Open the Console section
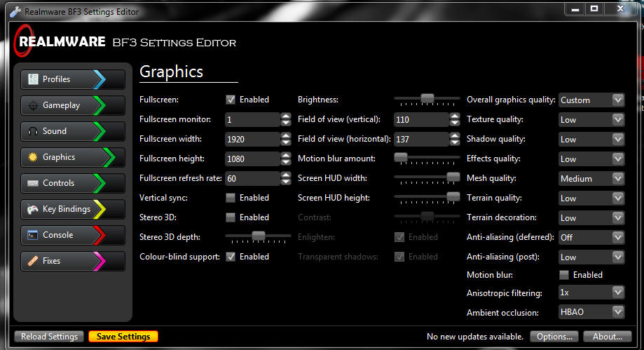 coord(73,235)
